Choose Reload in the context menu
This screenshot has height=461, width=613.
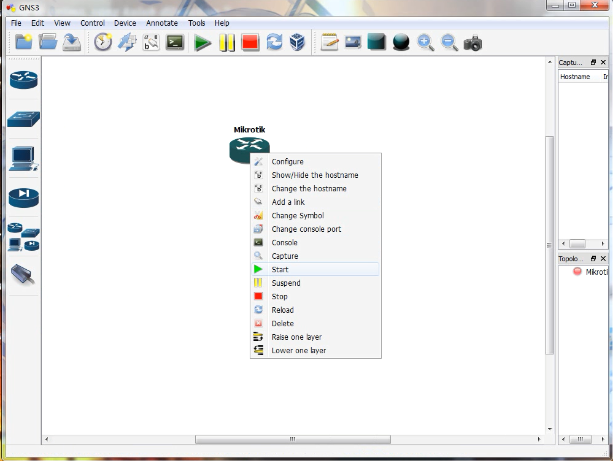tap(315, 310)
